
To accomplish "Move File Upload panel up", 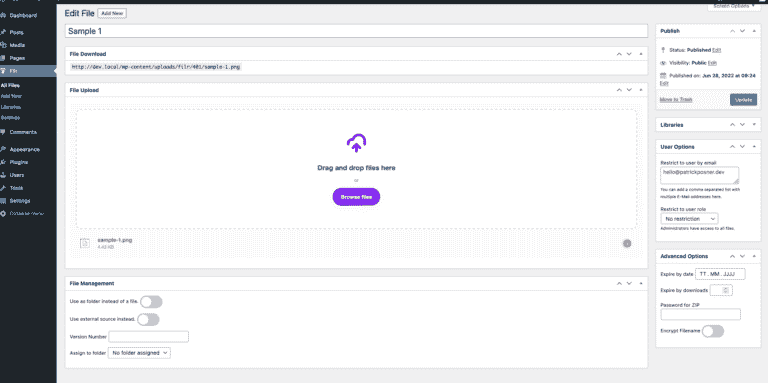I will point(619,90).
